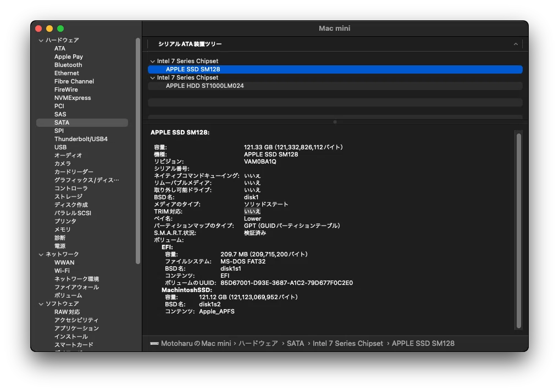Image resolution: width=559 pixels, height=392 pixels.
Task: Select インストール in the sidebar
Action: (71, 337)
